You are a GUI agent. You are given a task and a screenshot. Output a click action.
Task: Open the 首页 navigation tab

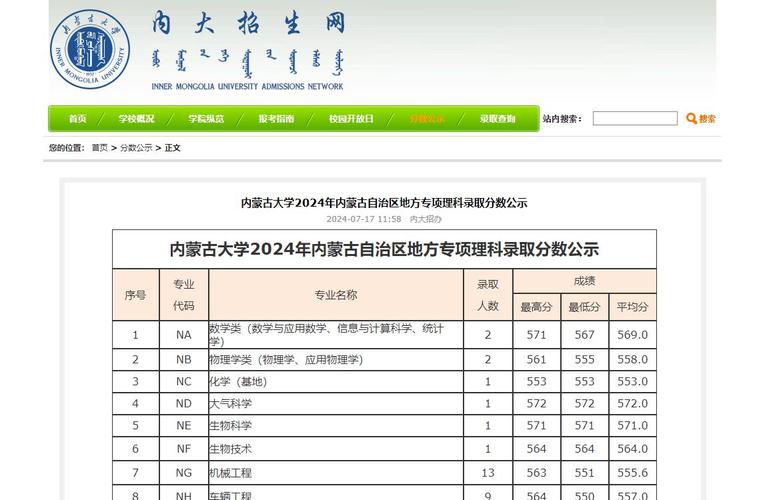tap(77, 119)
